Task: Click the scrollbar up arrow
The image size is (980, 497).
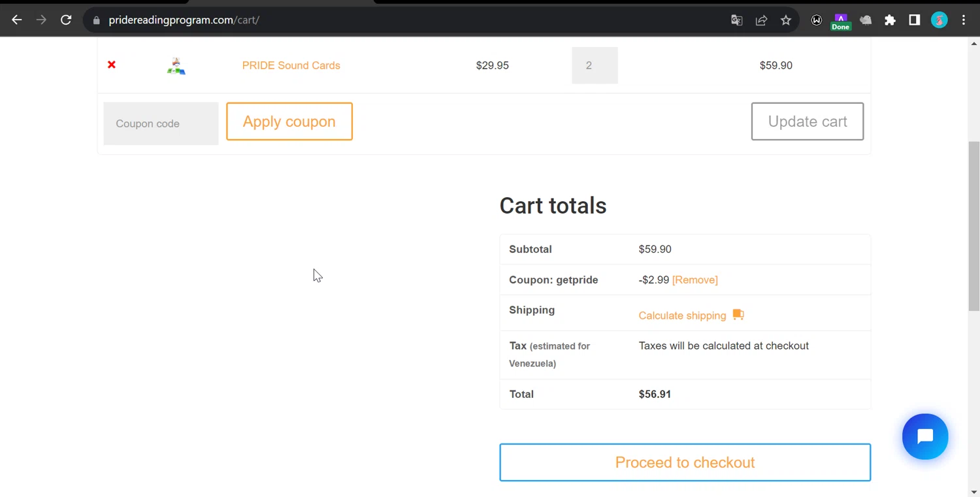Action: (x=974, y=43)
